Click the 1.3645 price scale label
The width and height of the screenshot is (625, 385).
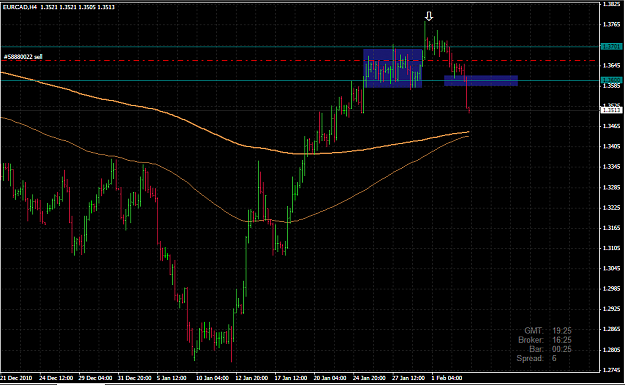[x=611, y=65]
